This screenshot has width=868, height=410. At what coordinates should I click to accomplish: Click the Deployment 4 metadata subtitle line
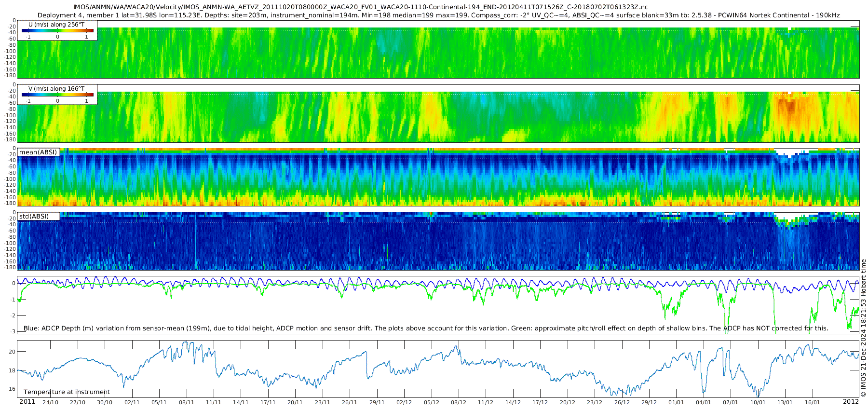tap(438, 15)
